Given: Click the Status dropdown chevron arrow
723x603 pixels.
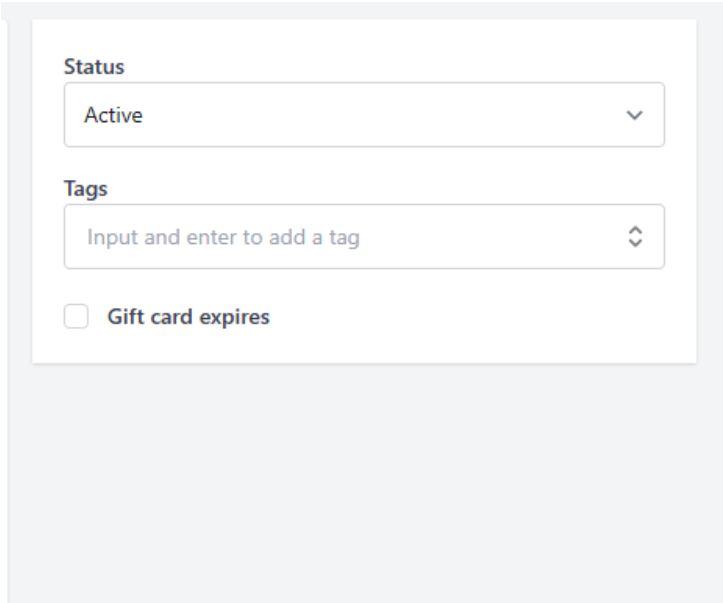Looking at the screenshot, I should click(x=633, y=115).
